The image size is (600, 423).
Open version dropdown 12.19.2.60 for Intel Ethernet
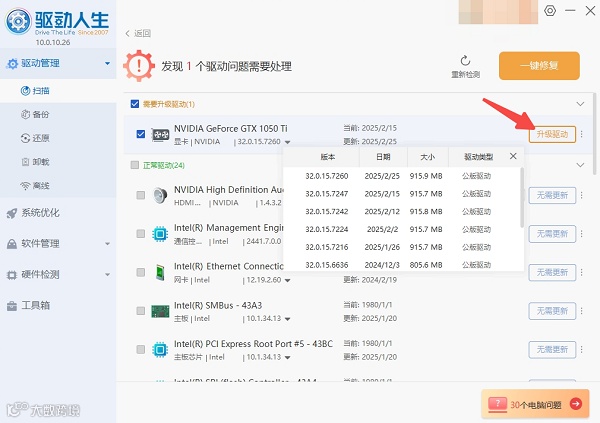[x=287, y=281]
